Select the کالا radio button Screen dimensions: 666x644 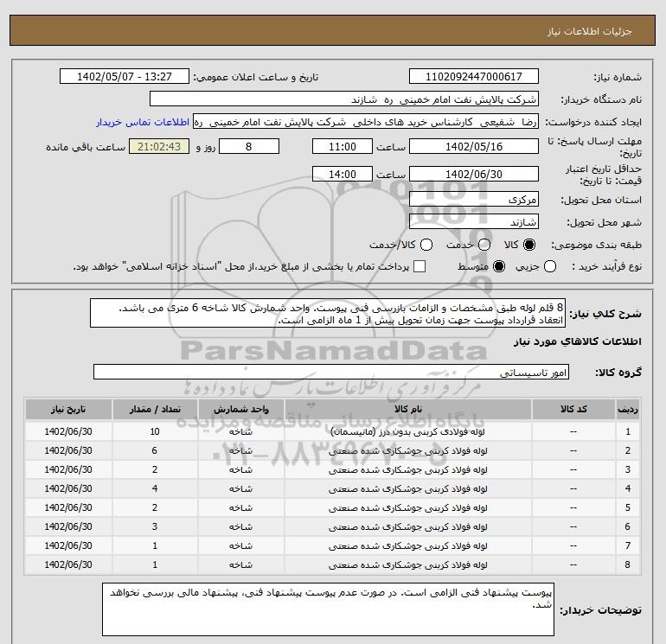[x=529, y=245]
